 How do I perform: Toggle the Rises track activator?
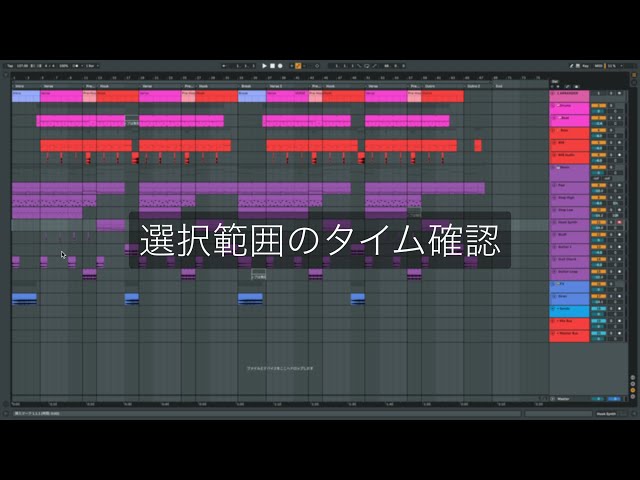click(x=598, y=296)
